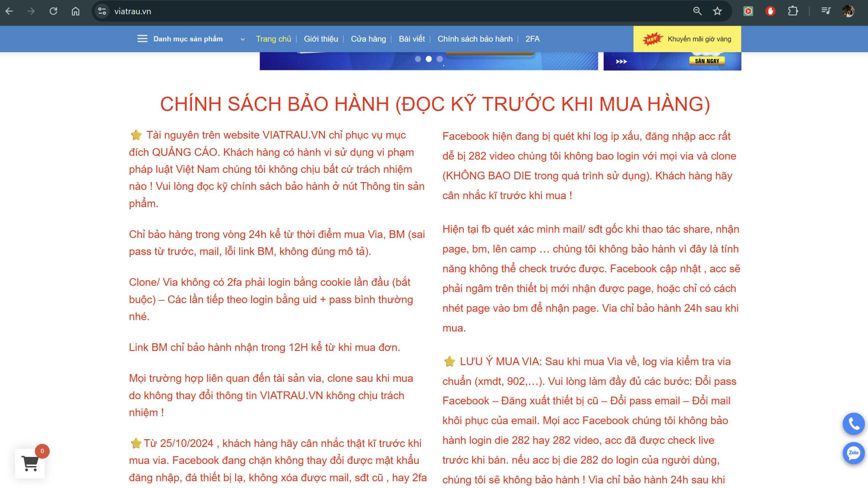Click the star before "LƯU Ý MUA VIA"
868x488 pixels.
pyautogui.click(x=450, y=362)
